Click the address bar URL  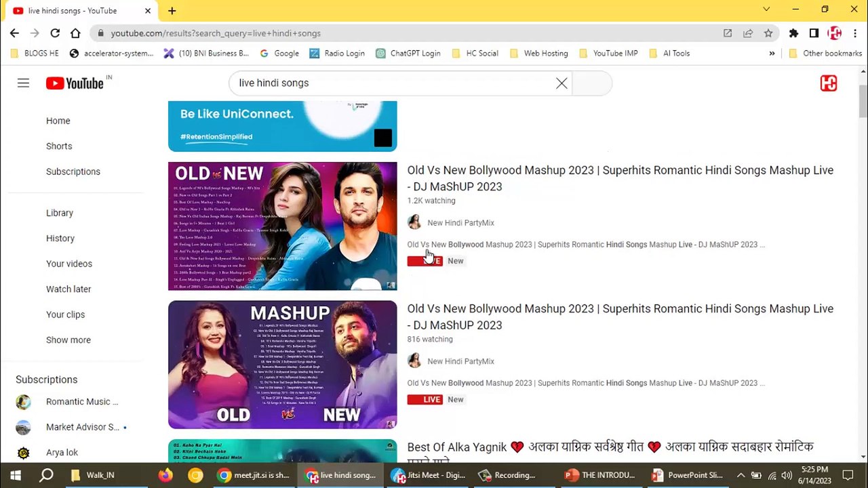pyautogui.click(x=216, y=33)
